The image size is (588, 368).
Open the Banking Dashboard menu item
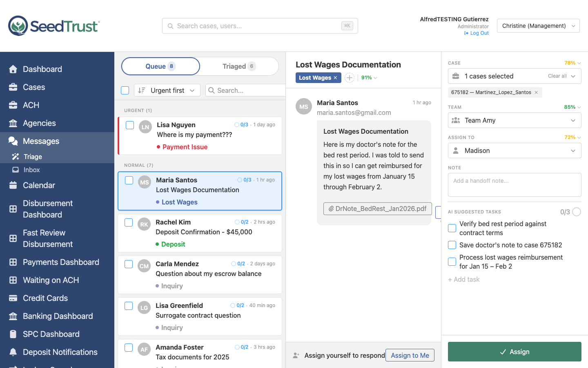[x=57, y=316]
